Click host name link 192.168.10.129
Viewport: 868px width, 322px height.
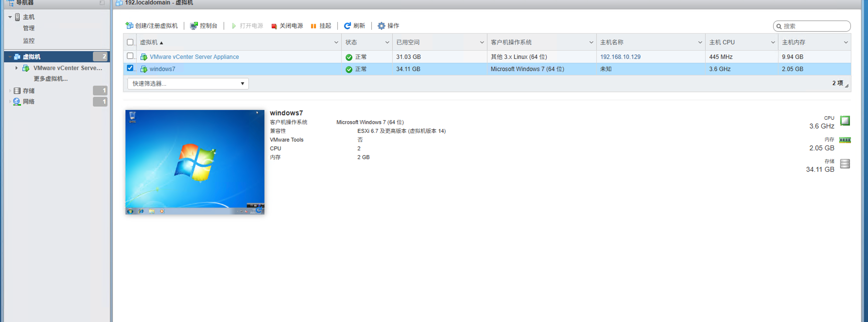click(620, 57)
